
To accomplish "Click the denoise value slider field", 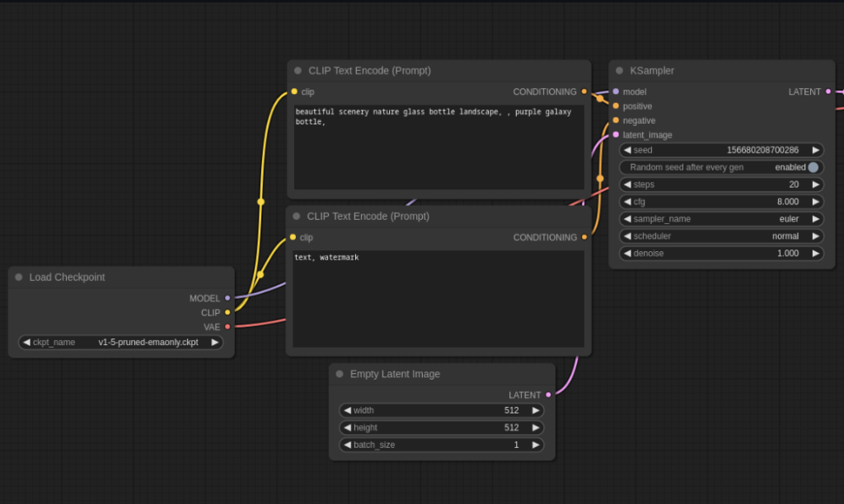I will pos(721,254).
